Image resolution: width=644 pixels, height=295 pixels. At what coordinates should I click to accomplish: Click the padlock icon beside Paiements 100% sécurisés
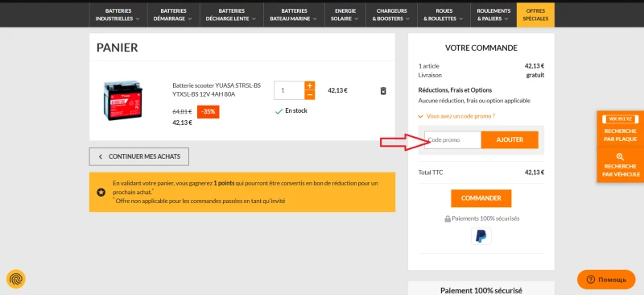coord(448,219)
